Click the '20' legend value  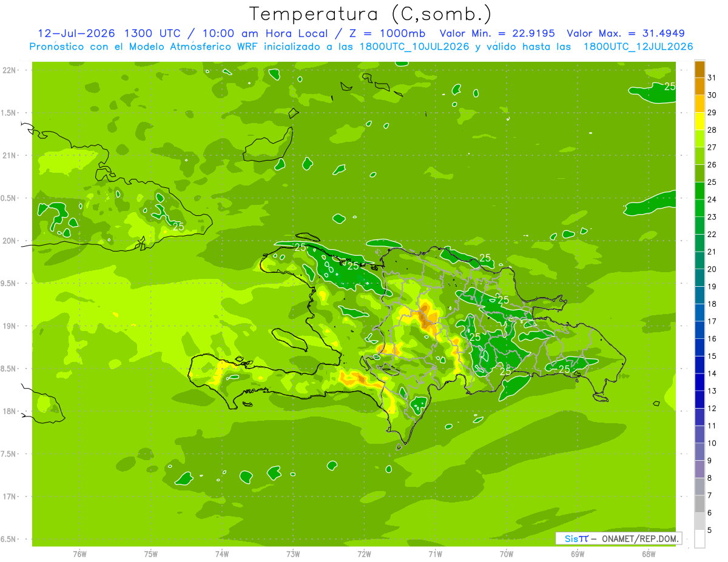(x=712, y=269)
